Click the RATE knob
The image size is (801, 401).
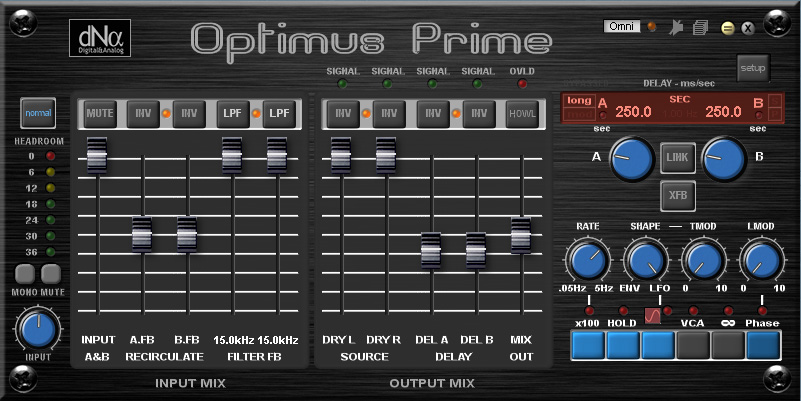(588, 261)
